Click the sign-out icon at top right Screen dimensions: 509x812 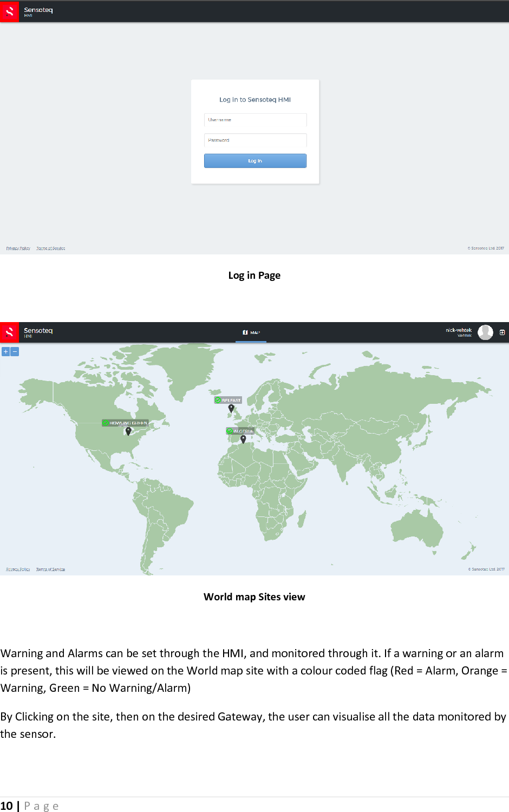(503, 332)
